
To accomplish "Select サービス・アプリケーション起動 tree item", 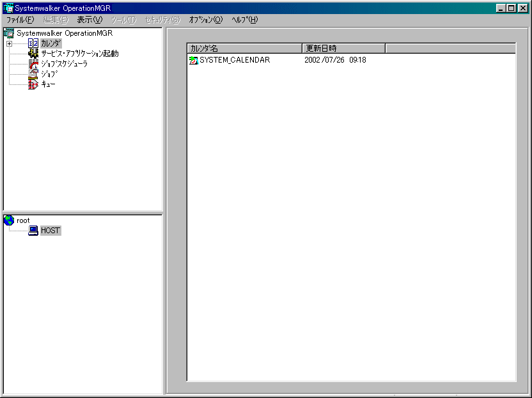I will [x=80, y=54].
